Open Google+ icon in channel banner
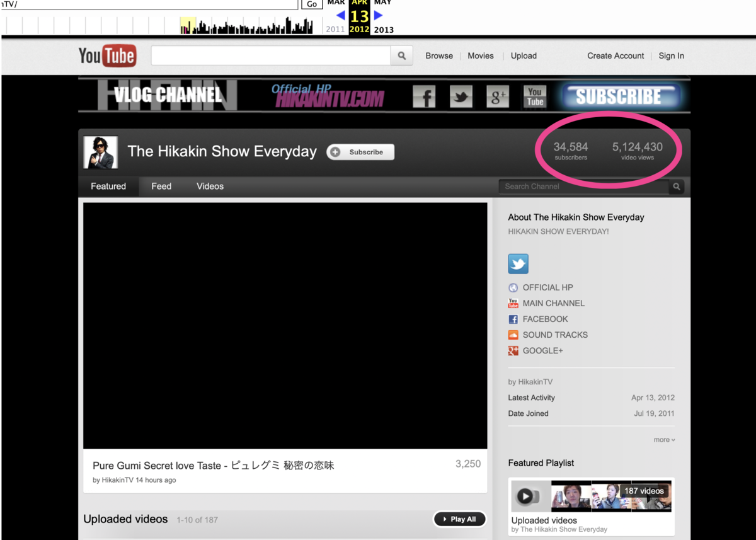This screenshot has height=540, width=756. pyautogui.click(x=498, y=96)
